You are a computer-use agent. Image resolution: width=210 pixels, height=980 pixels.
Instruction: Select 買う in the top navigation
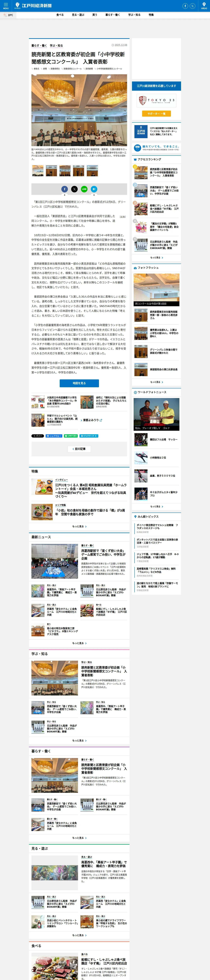coord(95,15)
